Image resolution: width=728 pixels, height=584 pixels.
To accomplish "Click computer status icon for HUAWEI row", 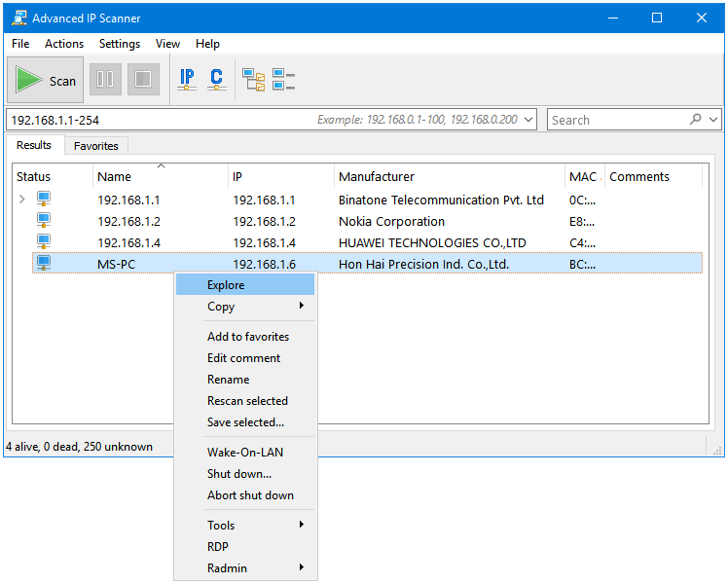I will 44,241.
